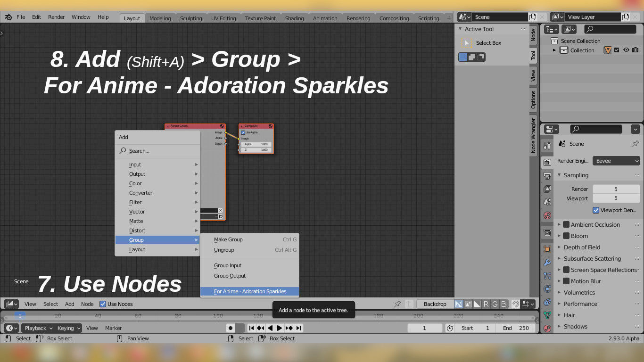
Task: Open the Particles properties tab icon
Action: [x=547, y=276]
